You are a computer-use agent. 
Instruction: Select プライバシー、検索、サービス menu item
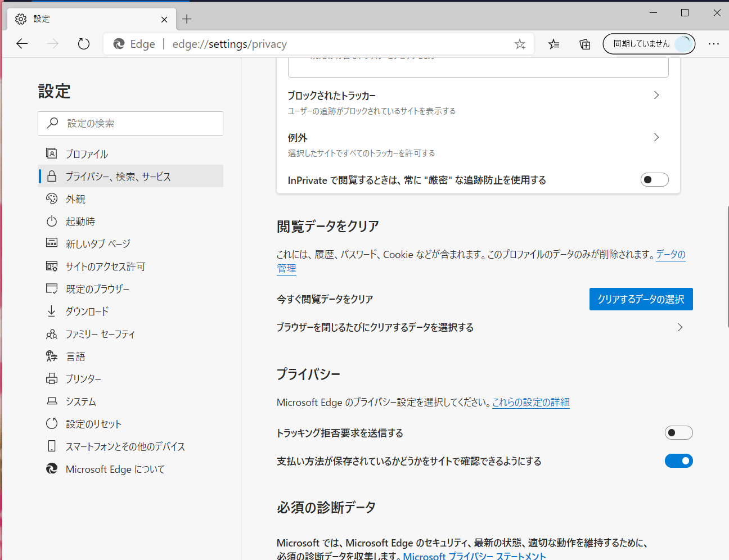(x=130, y=176)
